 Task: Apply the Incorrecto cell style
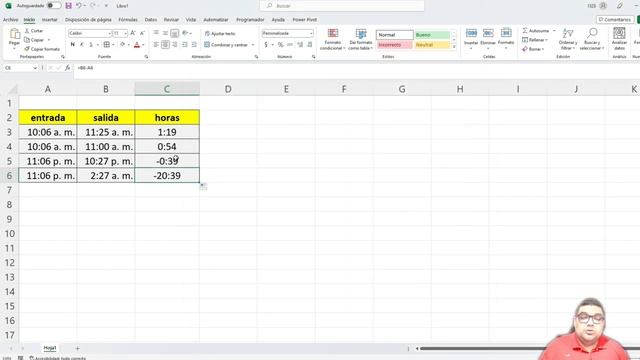click(x=395, y=44)
